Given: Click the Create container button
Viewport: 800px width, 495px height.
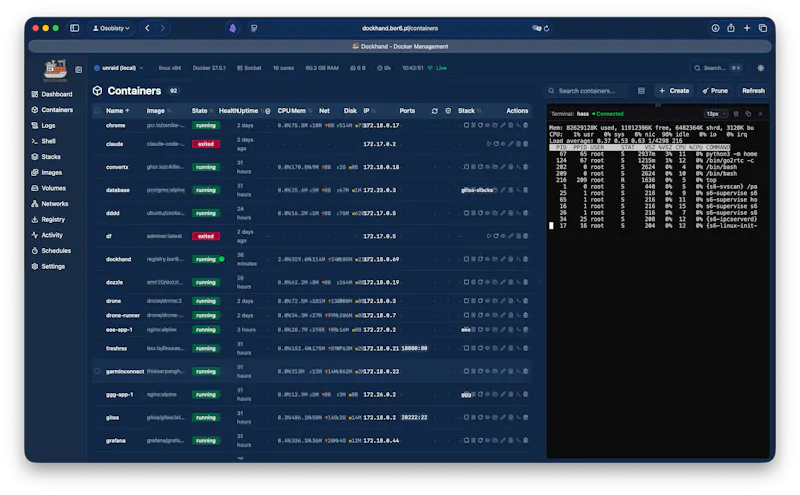Looking at the screenshot, I should 674,91.
